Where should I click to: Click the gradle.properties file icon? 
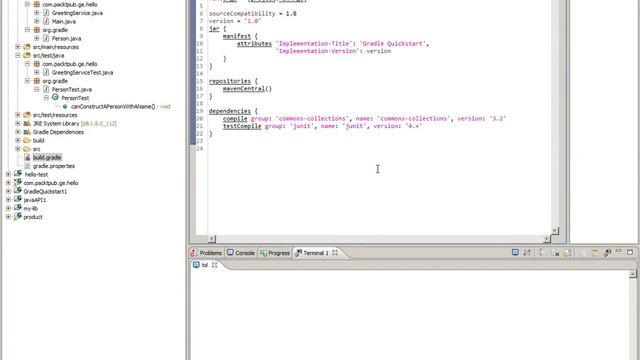27,166
